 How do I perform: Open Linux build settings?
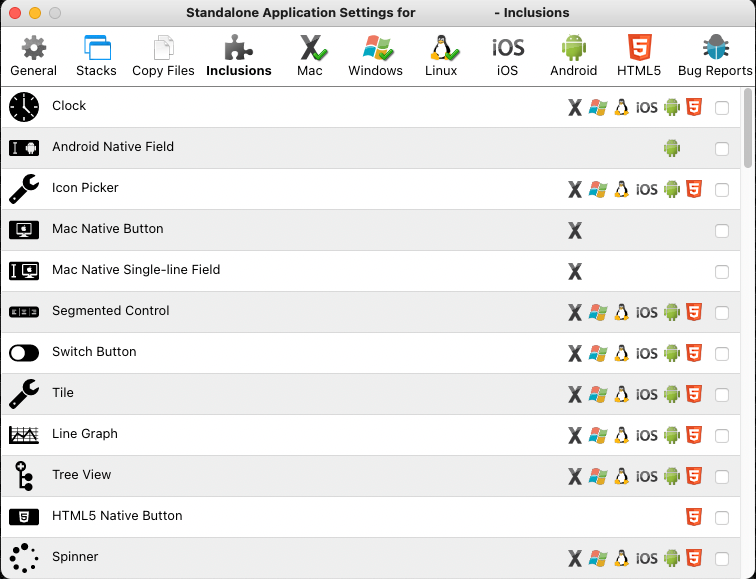coord(440,55)
